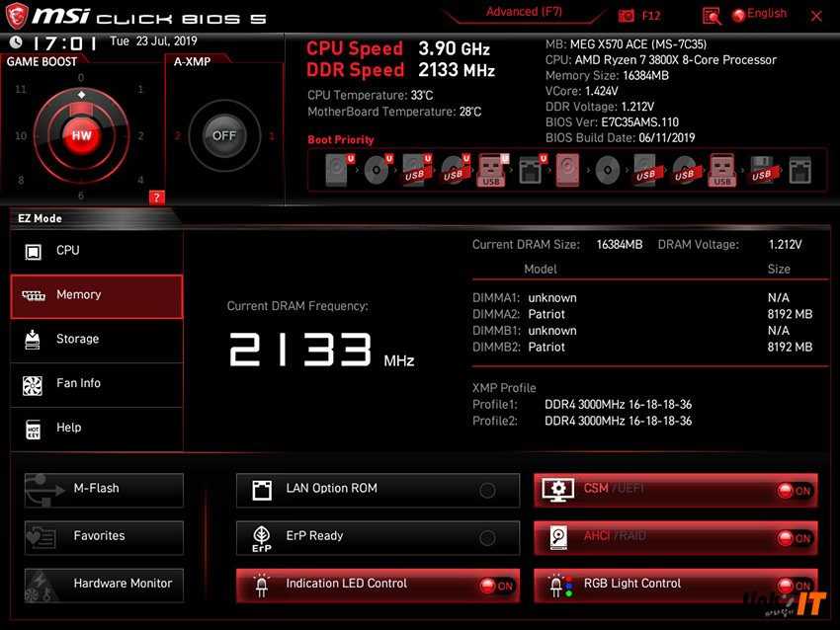Click the RGB Light Control bulb icon

point(560,586)
